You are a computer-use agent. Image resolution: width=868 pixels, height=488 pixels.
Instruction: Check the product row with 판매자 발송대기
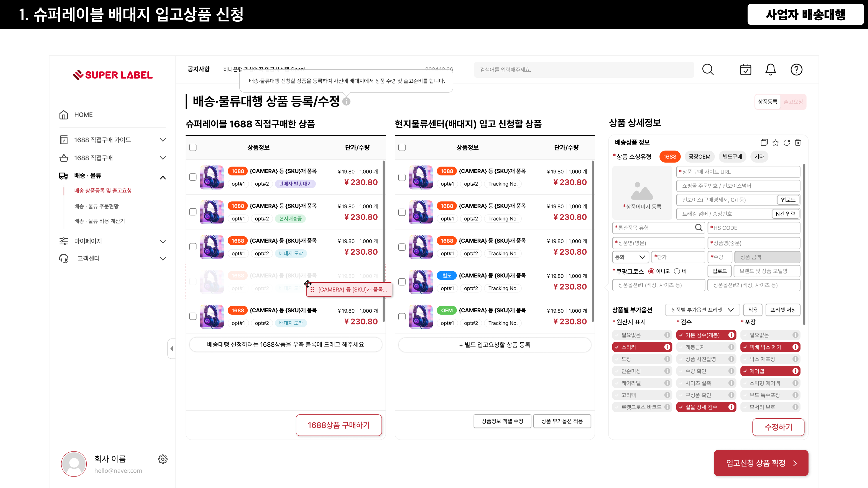193,177
